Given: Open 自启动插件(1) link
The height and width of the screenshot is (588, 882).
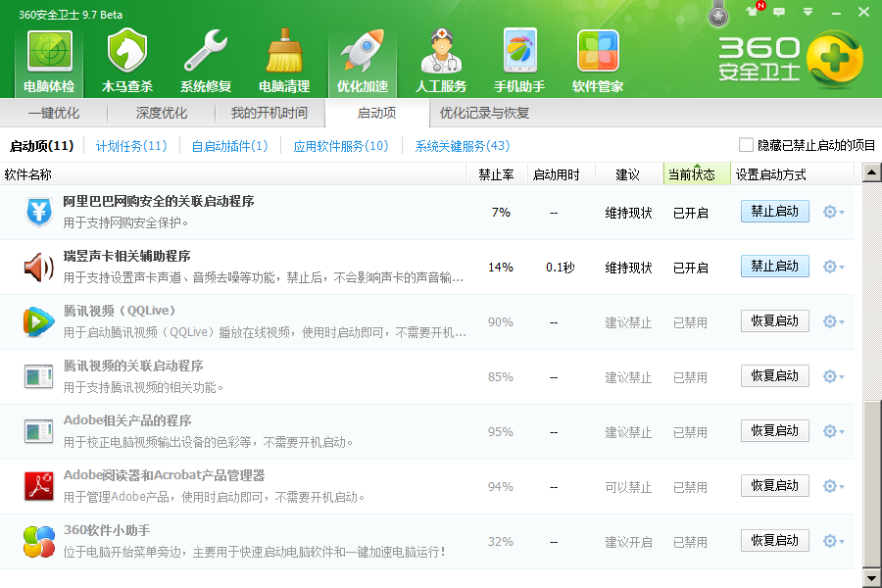Looking at the screenshot, I should click(229, 146).
